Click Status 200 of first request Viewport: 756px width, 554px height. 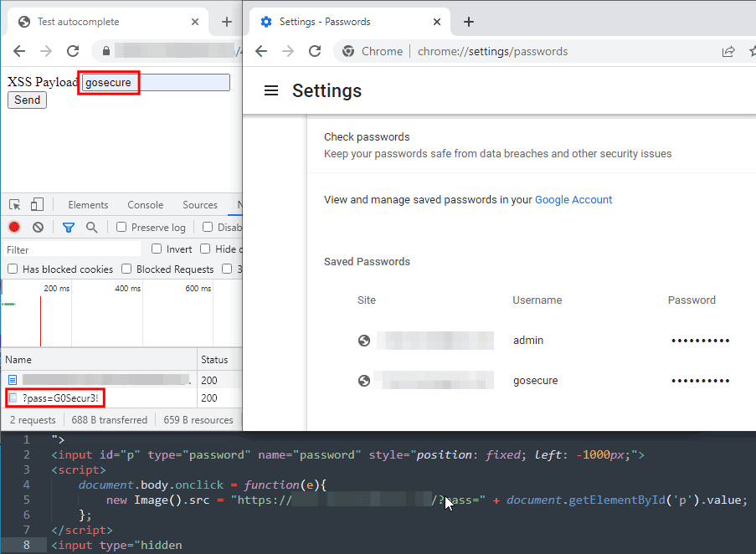(208, 380)
